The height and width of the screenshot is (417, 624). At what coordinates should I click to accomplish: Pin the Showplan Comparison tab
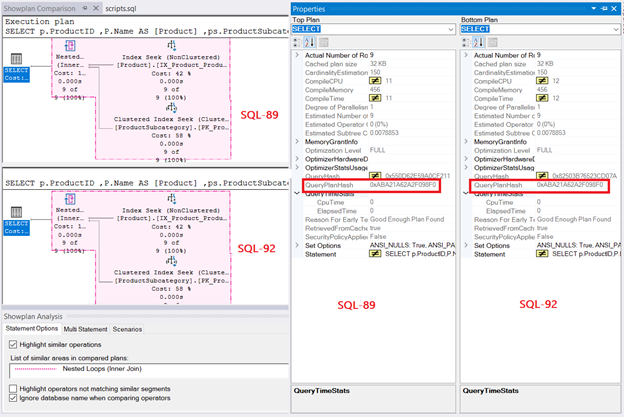click(85, 8)
